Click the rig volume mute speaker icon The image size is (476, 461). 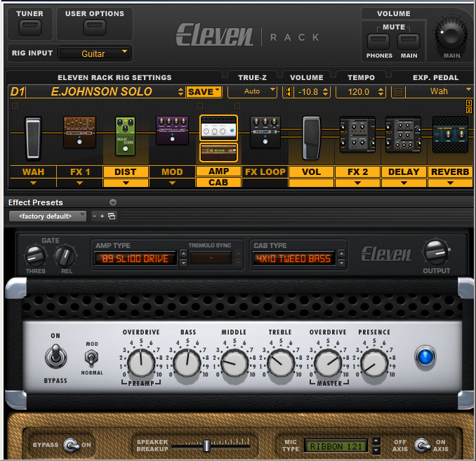tap(289, 92)
